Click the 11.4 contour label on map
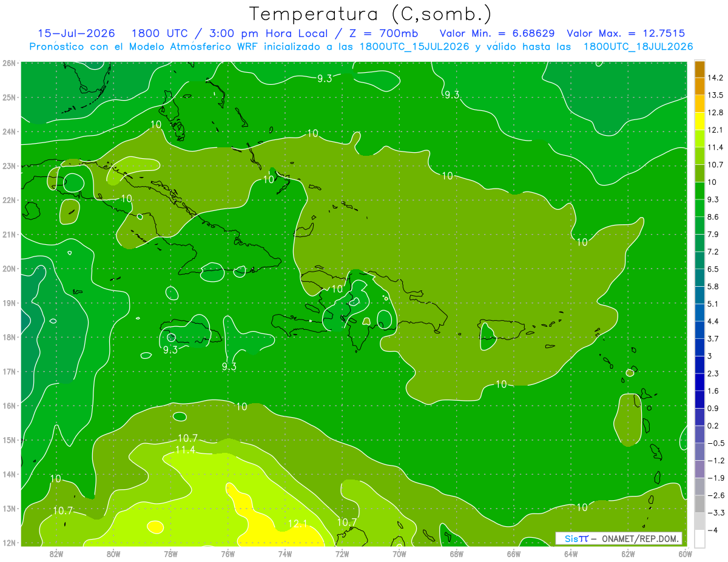This screenshot has width=728, height=562. [185, 450]
